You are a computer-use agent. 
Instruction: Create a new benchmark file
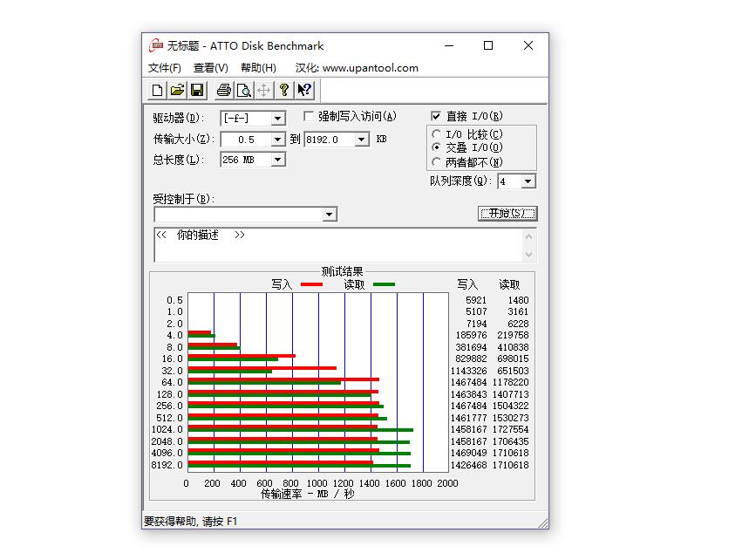[x=158, y=90]
